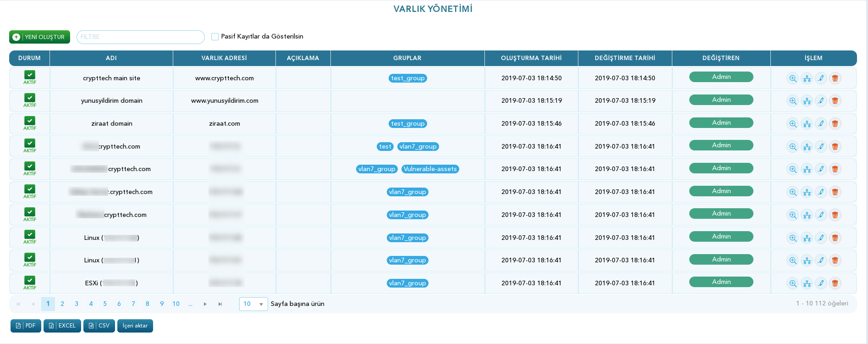Sort by VARLIK ADRESİ column header
Image resolution: width=868 pixels, height=344 pixels.
(x=224, y=58)
